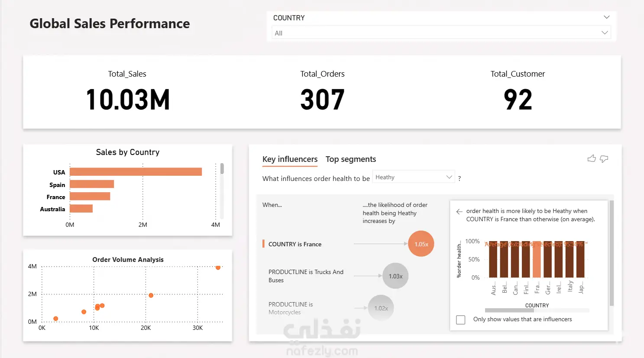Collapse the COUNTRY slicer header chevron

(606, 17)
